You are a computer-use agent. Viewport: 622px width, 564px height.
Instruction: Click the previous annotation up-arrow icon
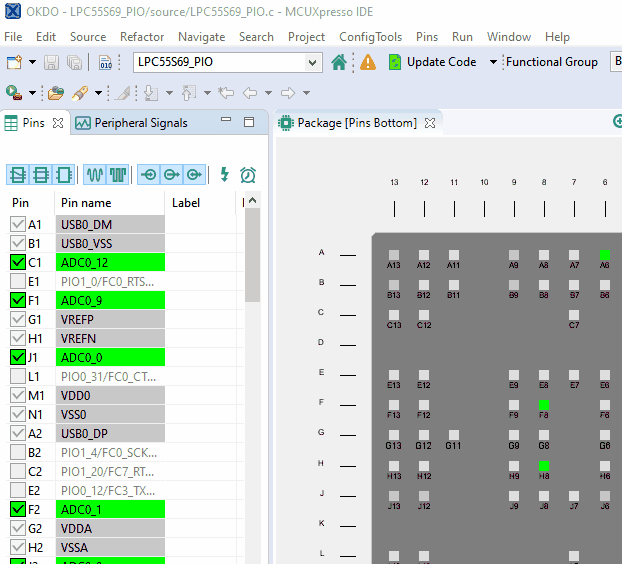point(189,93)
